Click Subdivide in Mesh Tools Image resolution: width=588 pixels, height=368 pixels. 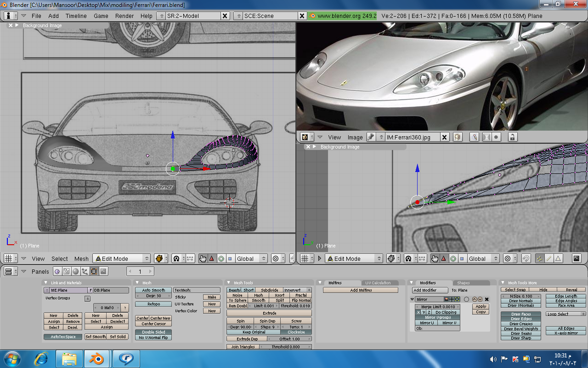269,290
